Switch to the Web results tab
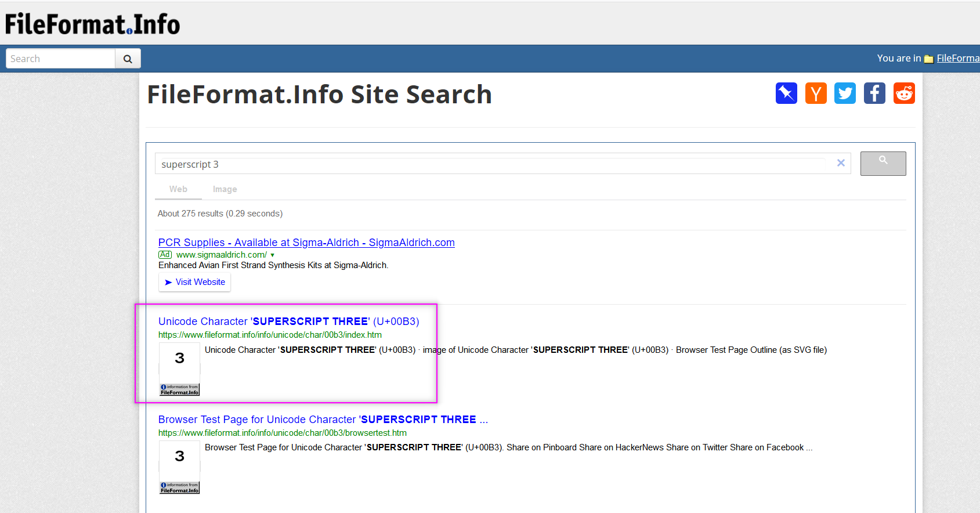This screenshot has width=980, height=513. pos(178,189)
